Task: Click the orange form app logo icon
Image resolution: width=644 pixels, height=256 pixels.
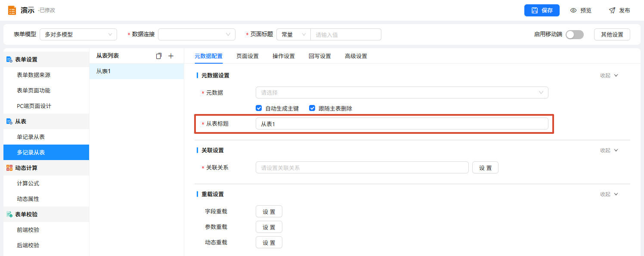Action: tap(12, 10)
